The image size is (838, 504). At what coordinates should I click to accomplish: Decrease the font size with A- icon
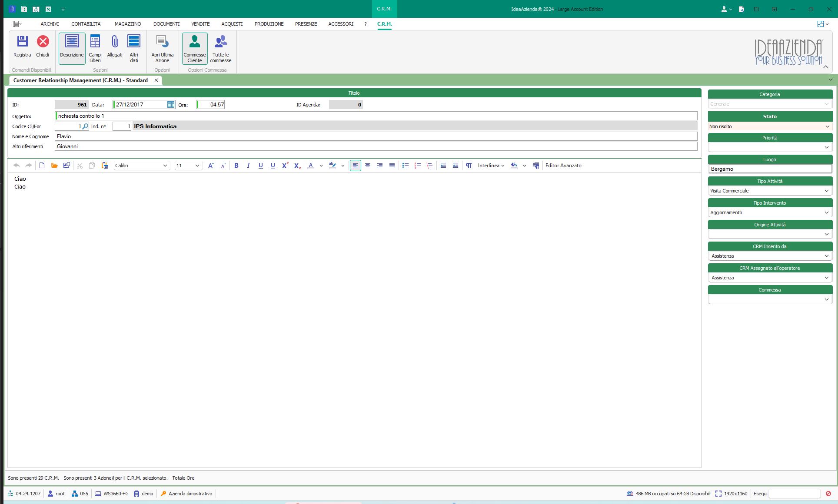pos(223,166)
